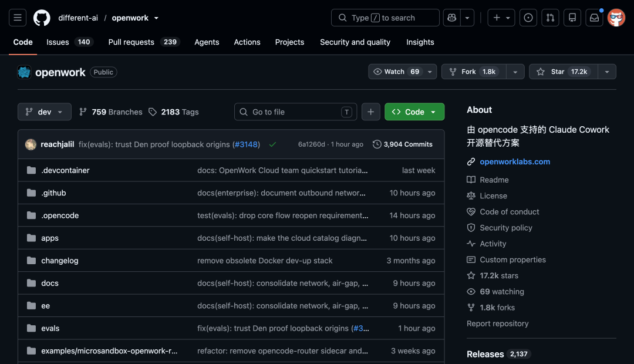This screenshot has height=364, width=634.
Task: Expand the repository name dropdown caret
Action: pyautogui.click(x=157, y=18)
